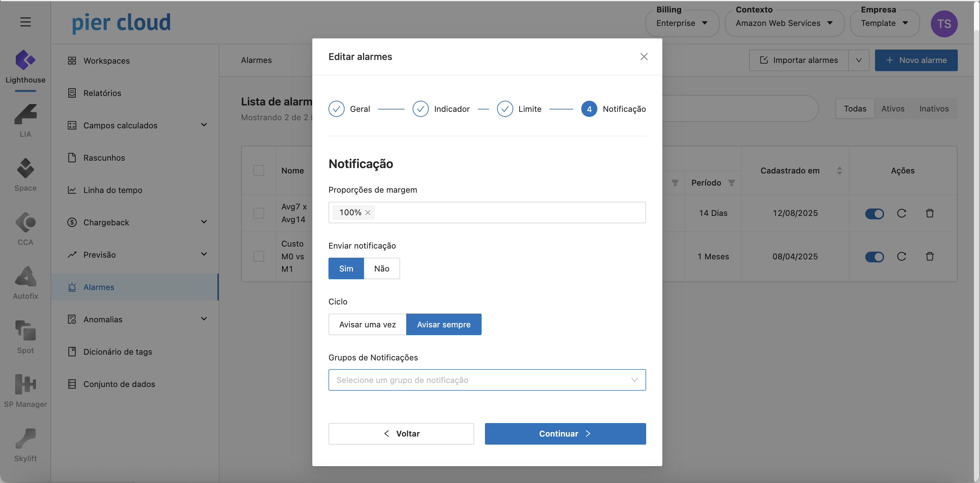
Task: Open Grupos de Notificações dropdown
Action: (487, 380)
